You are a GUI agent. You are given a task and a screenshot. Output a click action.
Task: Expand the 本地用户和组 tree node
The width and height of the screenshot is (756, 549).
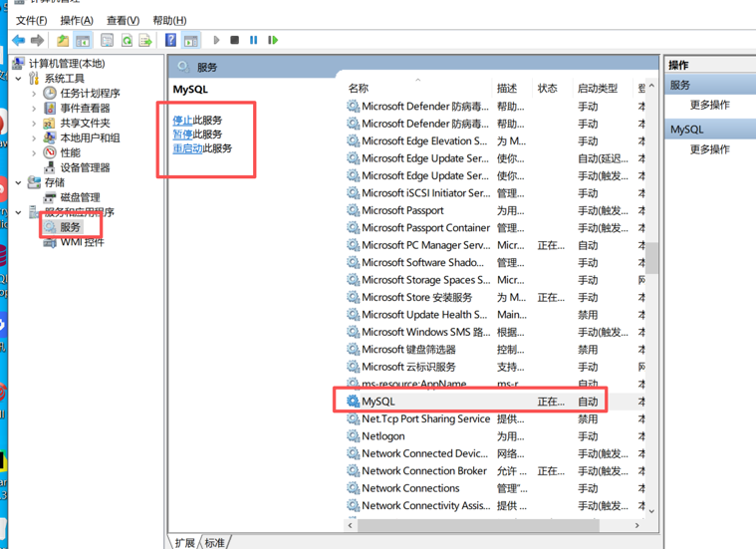(x=33, y=137)
